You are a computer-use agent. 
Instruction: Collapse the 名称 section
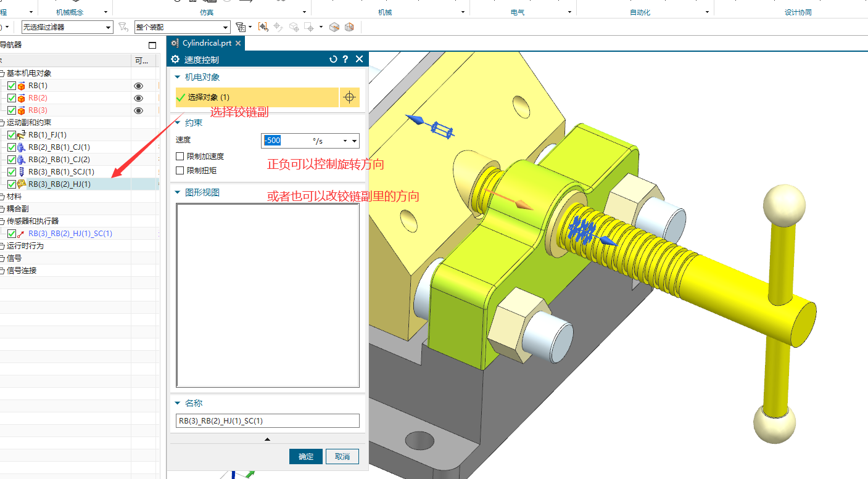[178, 403]
